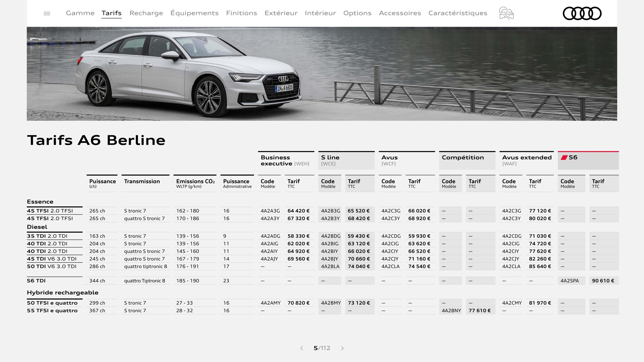Go to next page arrow
Screen dimensions: 644x362
[342, 348]
